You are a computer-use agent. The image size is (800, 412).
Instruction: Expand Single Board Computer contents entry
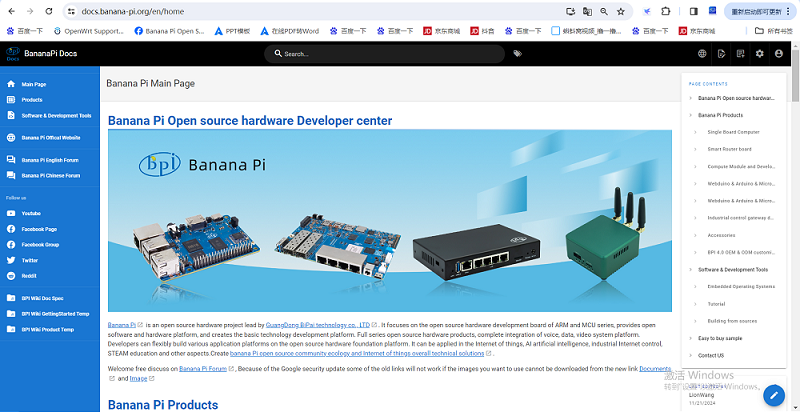(699, 132)
